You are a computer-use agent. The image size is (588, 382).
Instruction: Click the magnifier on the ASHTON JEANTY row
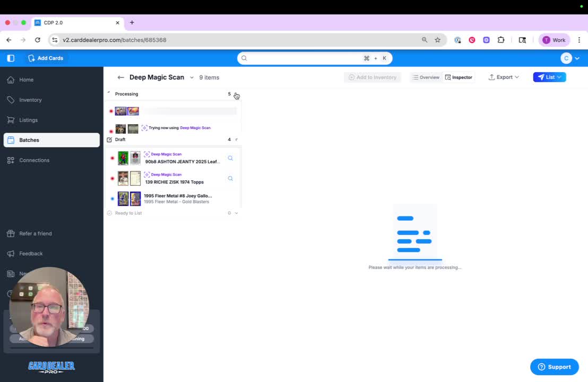pyautogui.click(x=230, y=158)
